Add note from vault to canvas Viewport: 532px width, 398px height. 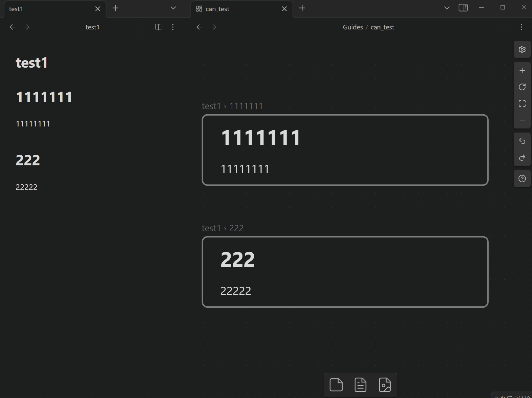pos(360,385)
